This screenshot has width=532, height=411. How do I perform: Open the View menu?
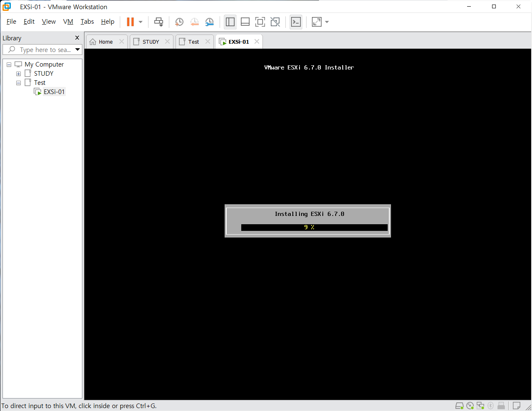49,22
